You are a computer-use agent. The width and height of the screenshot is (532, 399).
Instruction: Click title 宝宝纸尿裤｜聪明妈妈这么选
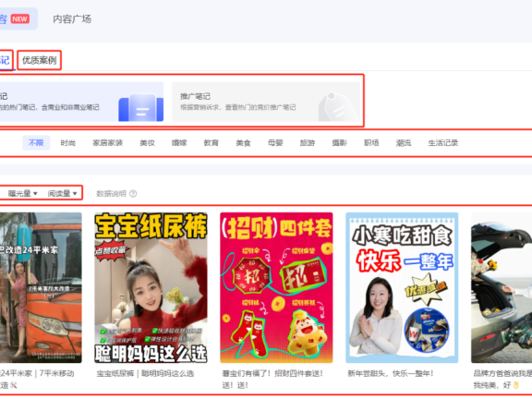[145, 373]
